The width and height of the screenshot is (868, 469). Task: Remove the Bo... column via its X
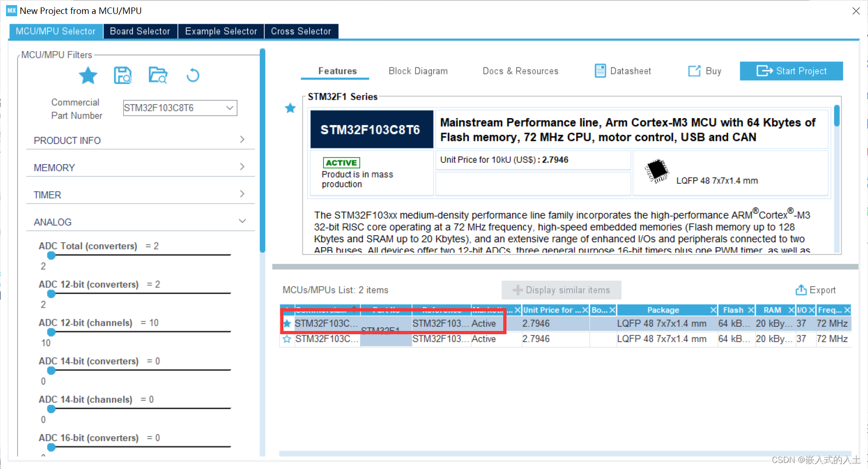pyautogui.click(x=612, y=310)
